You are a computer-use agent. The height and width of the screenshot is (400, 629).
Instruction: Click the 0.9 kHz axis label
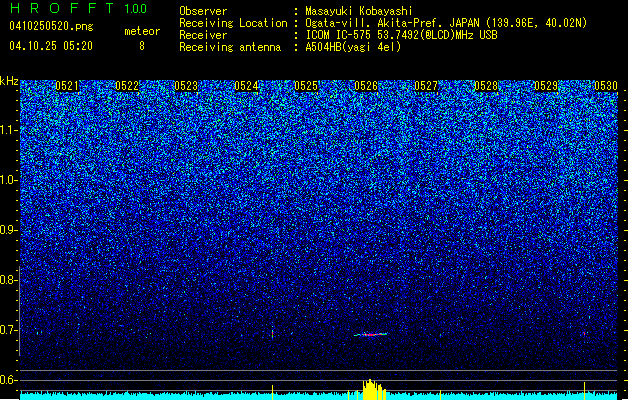(x=9, y=230)
